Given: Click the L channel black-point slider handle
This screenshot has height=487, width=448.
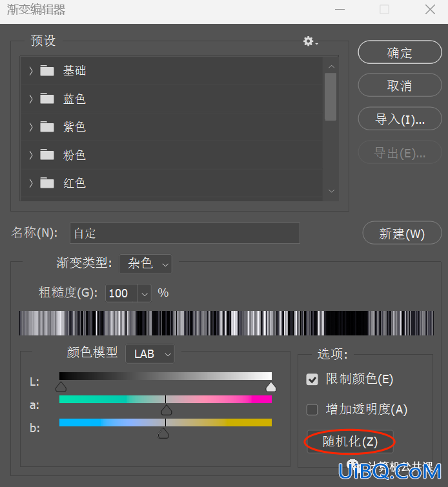Looking at the screenshot, I should (61, 387).
